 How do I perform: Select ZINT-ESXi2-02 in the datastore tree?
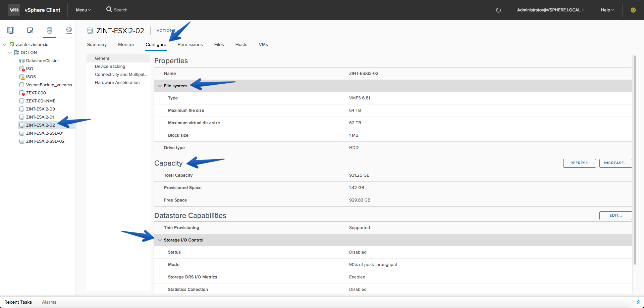coord(40,125)
